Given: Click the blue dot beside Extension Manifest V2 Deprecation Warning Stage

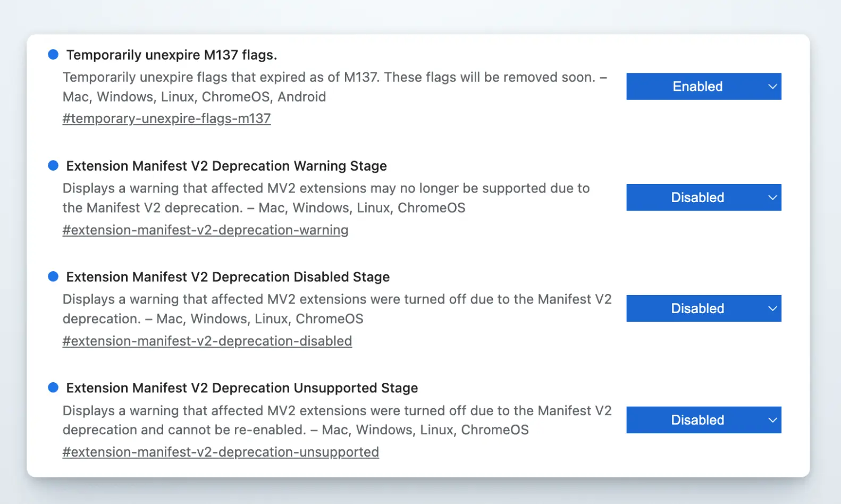Looking at the screenshot, I should click(x=53, y=165).
